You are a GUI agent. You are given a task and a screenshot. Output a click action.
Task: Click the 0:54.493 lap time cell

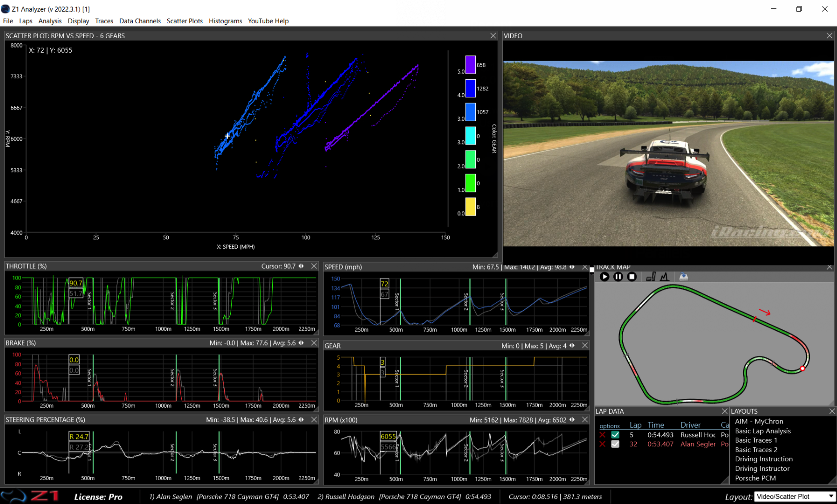pyautogui.click(x=660, y=435)
